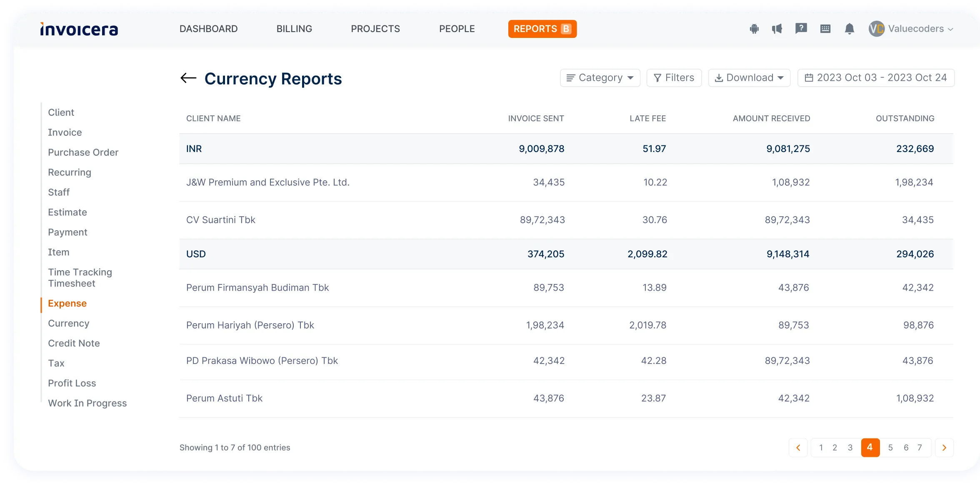980x486 pixels.
Task: Select the USD currency group row
Action: pyautogui.click(x=566, y=254)
